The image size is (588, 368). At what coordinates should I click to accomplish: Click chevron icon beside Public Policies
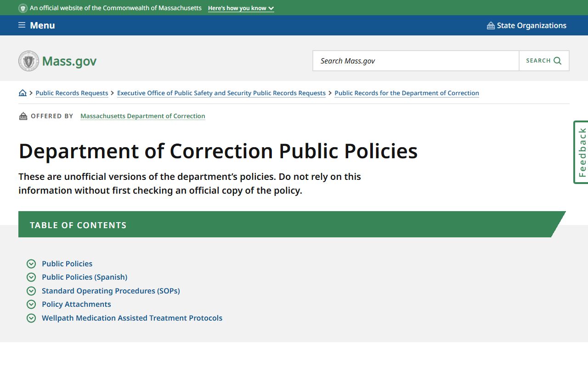click(x=31, y=264)
